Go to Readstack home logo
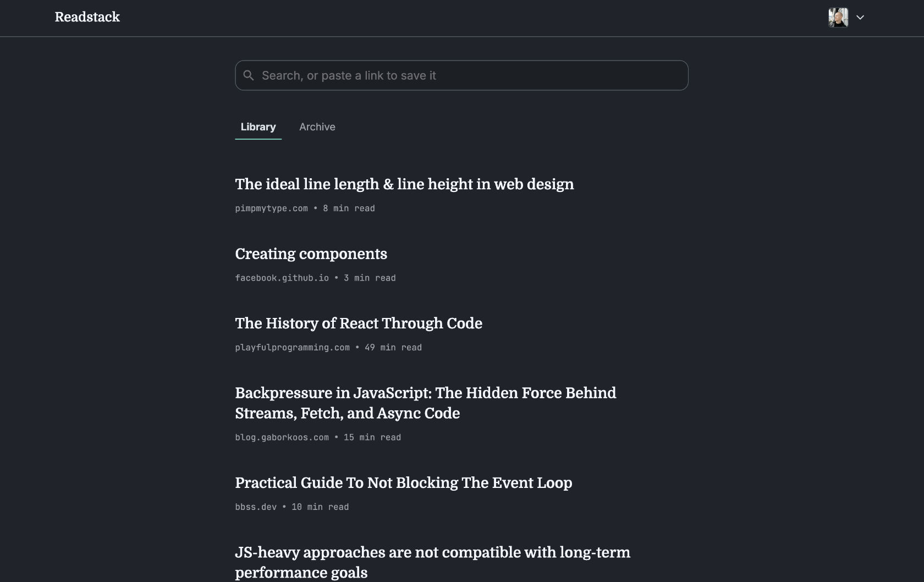The height and width of the screenshot is (582, 924). 87,17
